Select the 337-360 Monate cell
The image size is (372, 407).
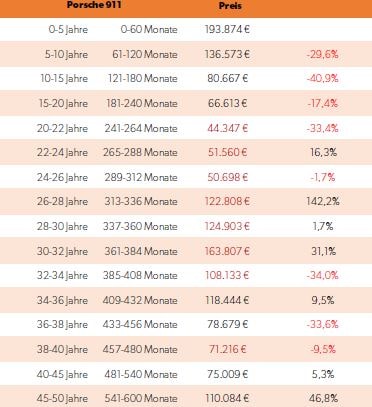pyautogui.click(x=140, y=226)
